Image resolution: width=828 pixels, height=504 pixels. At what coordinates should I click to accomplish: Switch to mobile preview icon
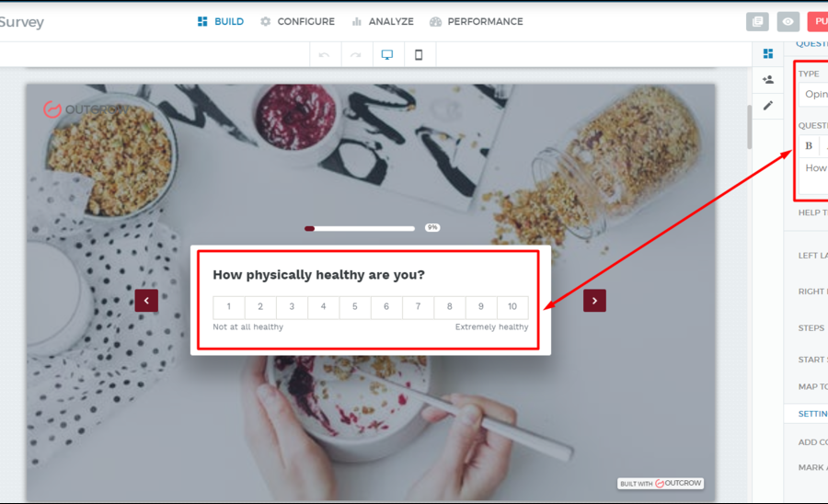tap(419, 55)
